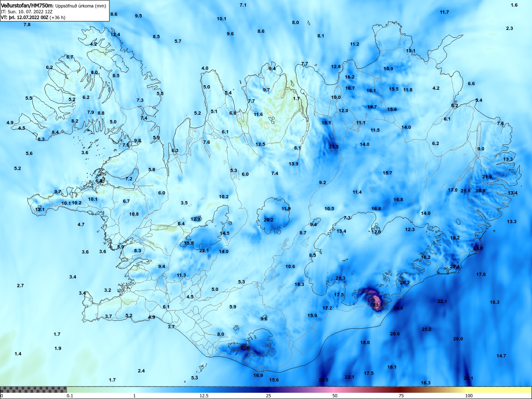Select the 17.0 value
The image size is (532, 399).
click(453, 190)
